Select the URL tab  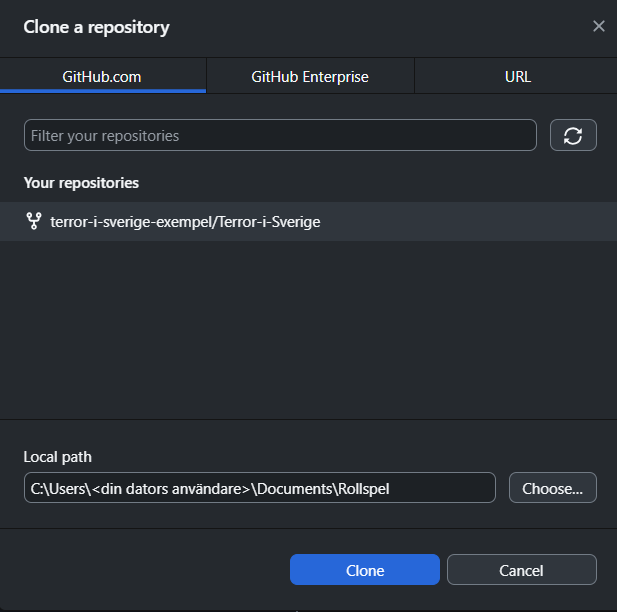[517, 76]
